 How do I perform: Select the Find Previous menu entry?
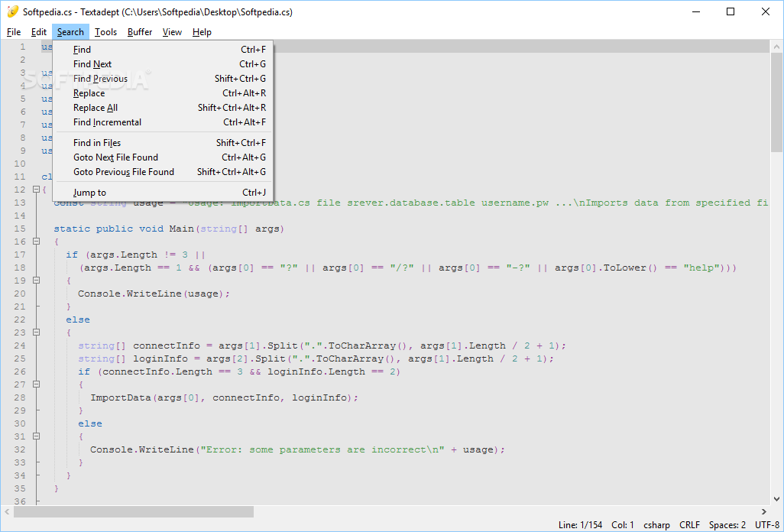point(163,79)
